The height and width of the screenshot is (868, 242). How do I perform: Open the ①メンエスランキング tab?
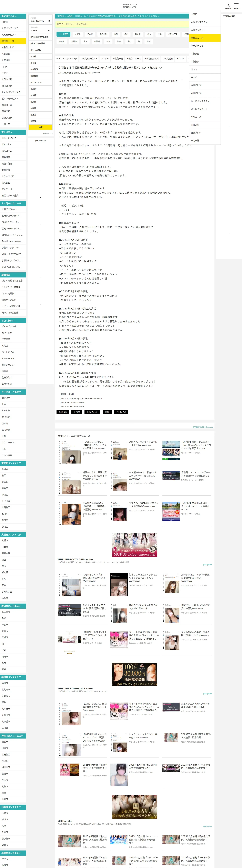(67, 59)
